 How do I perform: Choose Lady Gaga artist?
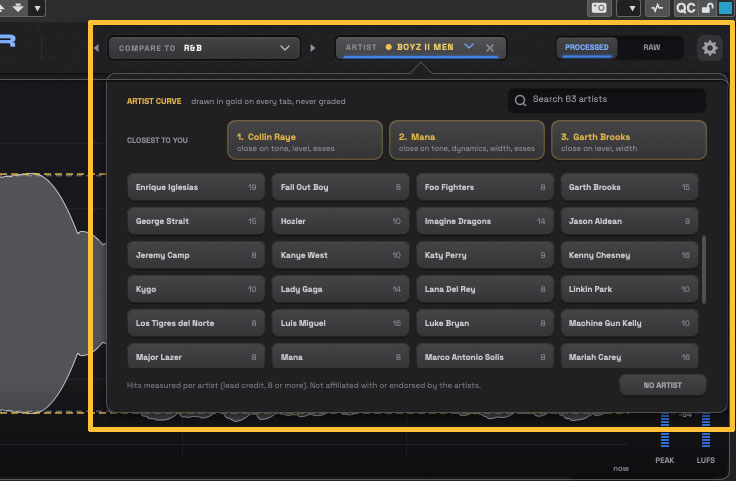click(340, 289)
